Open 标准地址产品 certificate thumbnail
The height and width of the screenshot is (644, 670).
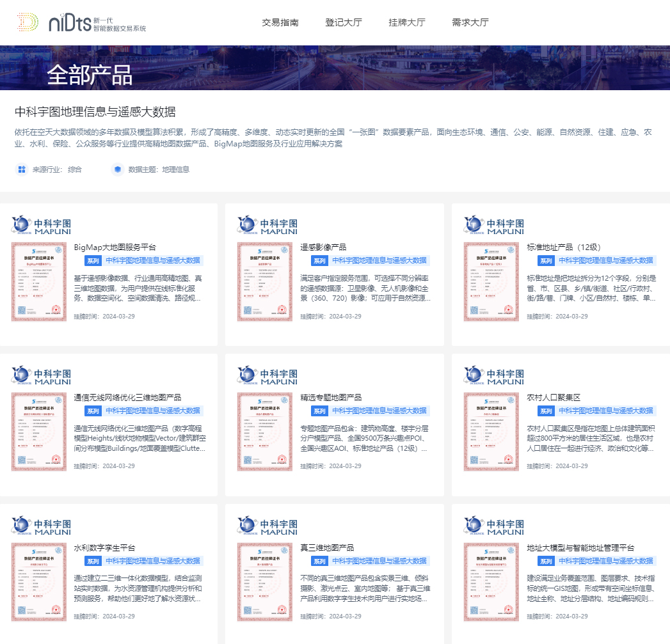(x=491, y=281)
